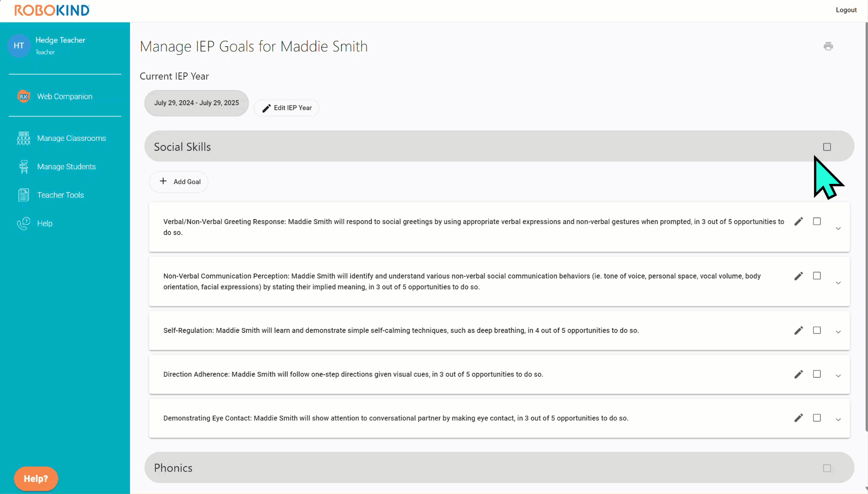Tick the Demonstrating Eye Contact checkbox
This screenshot has width=868, height=494.
817,418
